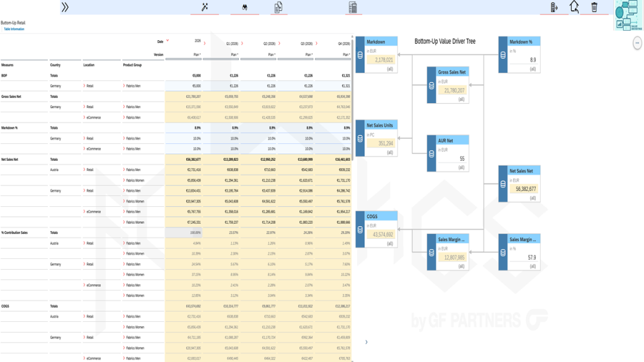Expand the Q1 (2026) column
This screenshot has height=362, width=644.
242,43
